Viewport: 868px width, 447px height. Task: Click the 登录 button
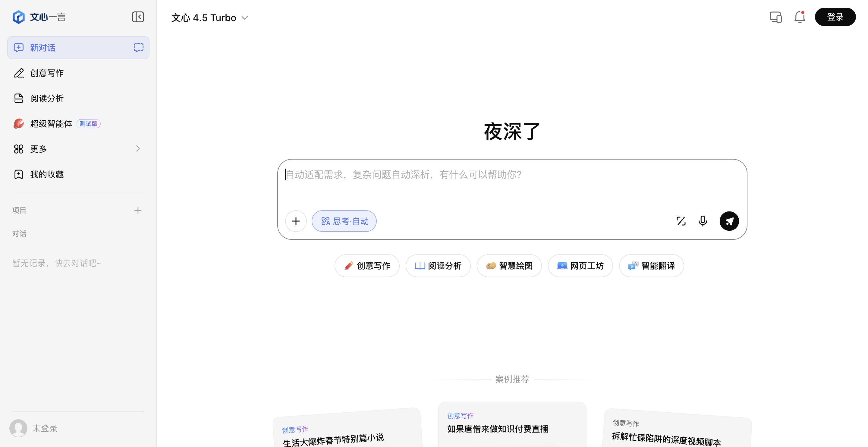coord(835,17)
